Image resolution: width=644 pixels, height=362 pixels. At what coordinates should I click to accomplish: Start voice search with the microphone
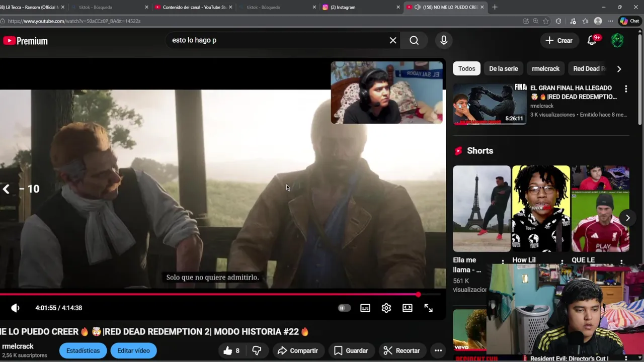(x=444, y=40)
